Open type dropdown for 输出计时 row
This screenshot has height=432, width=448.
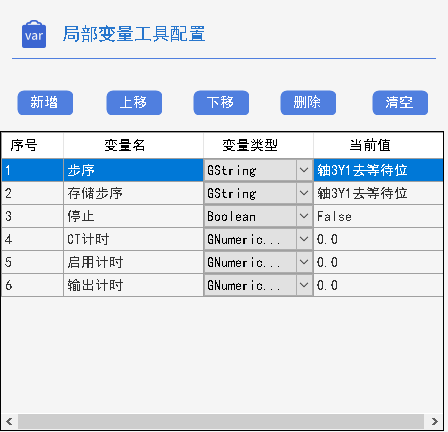[304, 285]
